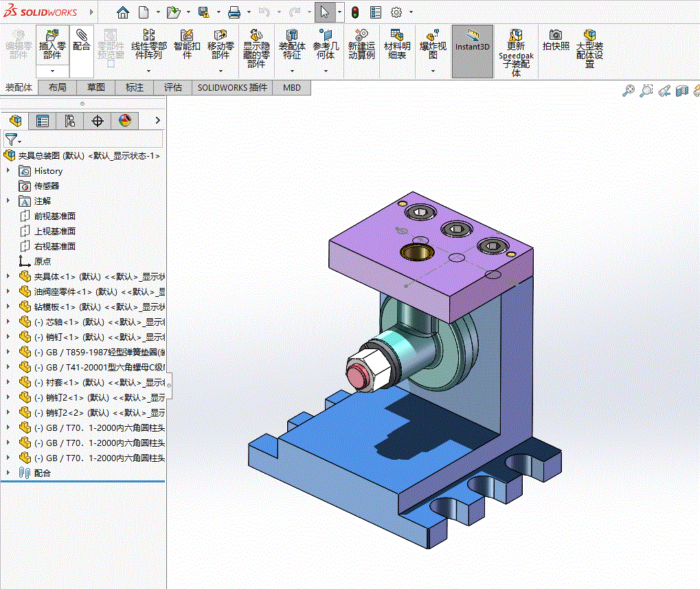This screenshot has width=700, height=589.
Task: Switch to the 评估 (Evaluate) tab
Action: coord(173,87)
